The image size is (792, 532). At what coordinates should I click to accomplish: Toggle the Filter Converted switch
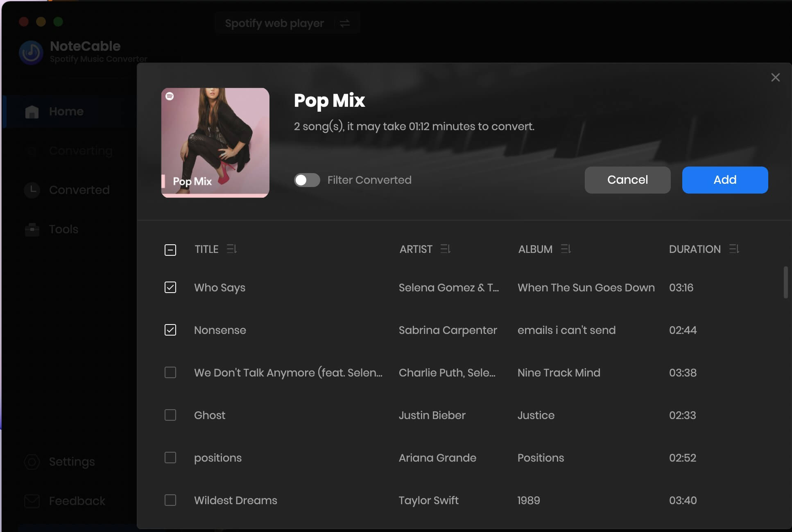tap(307, 180)
